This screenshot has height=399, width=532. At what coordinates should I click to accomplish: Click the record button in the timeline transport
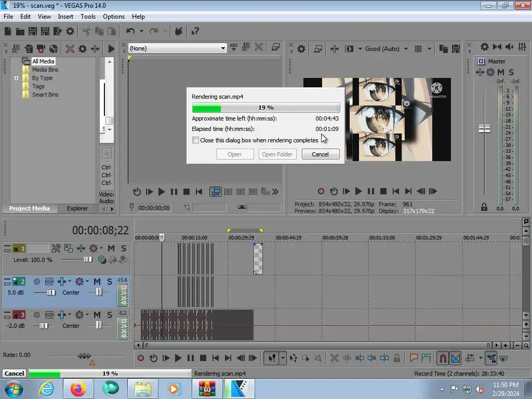click(x=140, y=358)
